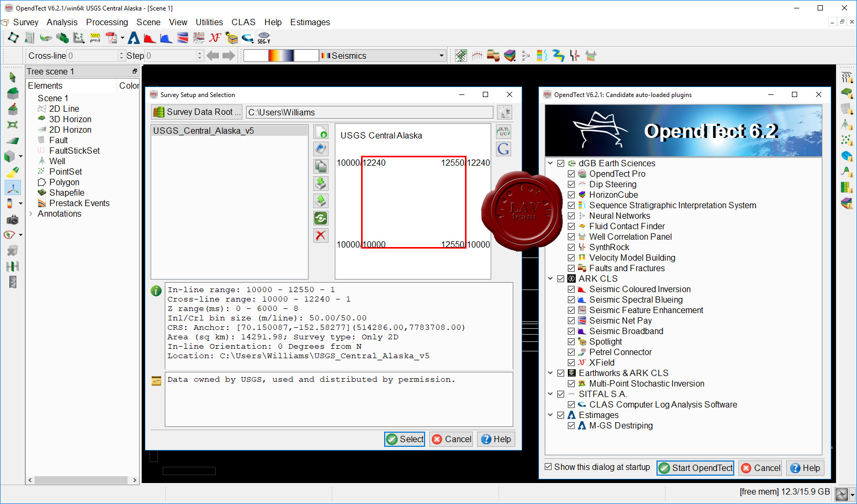The image size is (857, 504).
Task: Click the X,Y to I/C coordinate conversion icon
Action: coord(504,132)
